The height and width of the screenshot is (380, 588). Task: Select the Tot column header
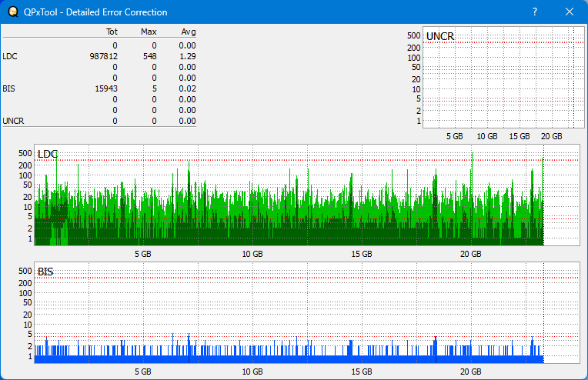(x=112, y=32)
